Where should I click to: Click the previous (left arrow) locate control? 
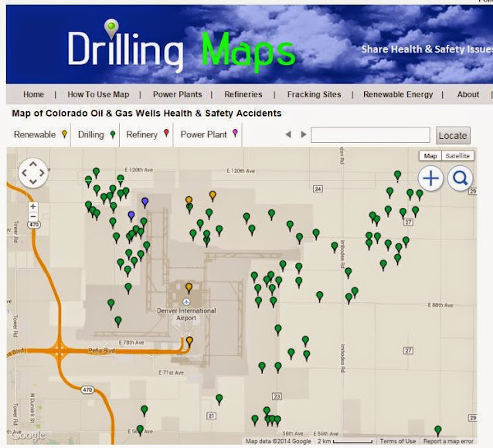[x=288, y=134]
